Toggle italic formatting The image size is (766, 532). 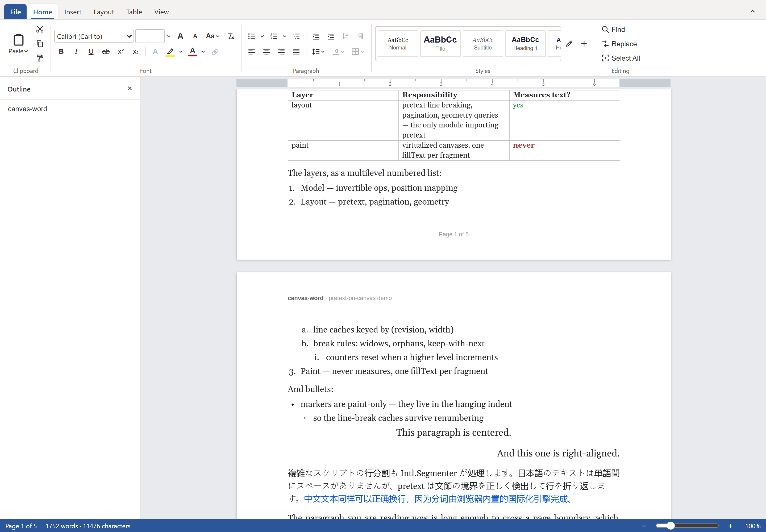(76, 51)
